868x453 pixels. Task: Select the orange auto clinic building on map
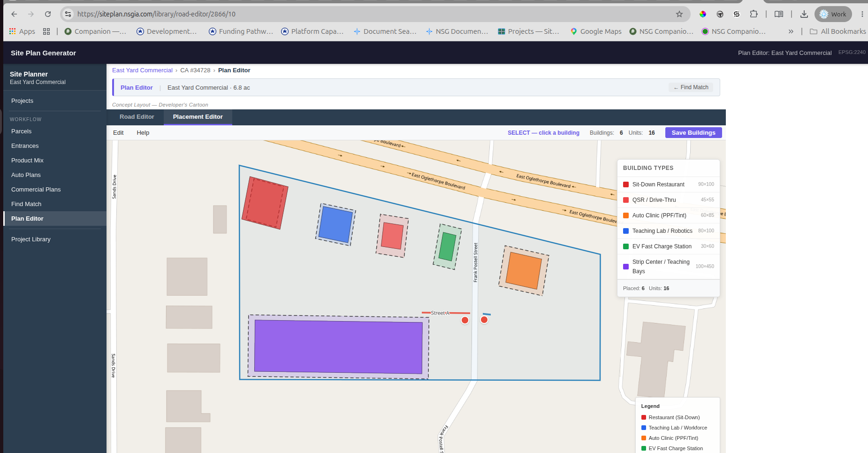[524, 271]
